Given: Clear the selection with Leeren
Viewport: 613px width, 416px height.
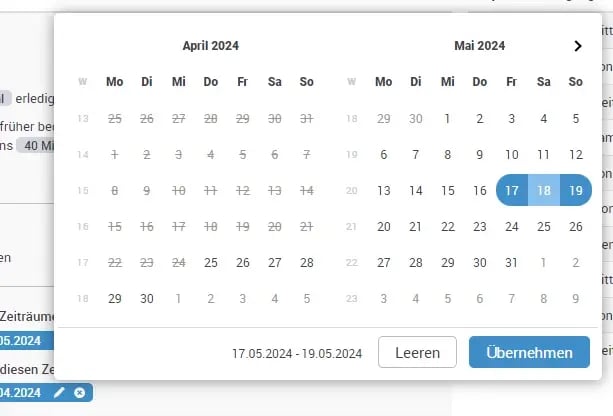Looking at the screenshot, I should pos(417,352).
